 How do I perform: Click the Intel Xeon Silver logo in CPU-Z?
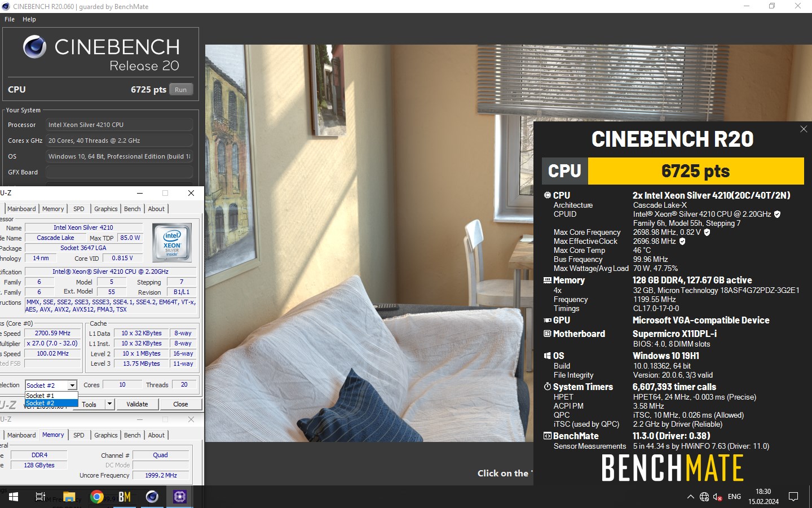tap(172, 242)
